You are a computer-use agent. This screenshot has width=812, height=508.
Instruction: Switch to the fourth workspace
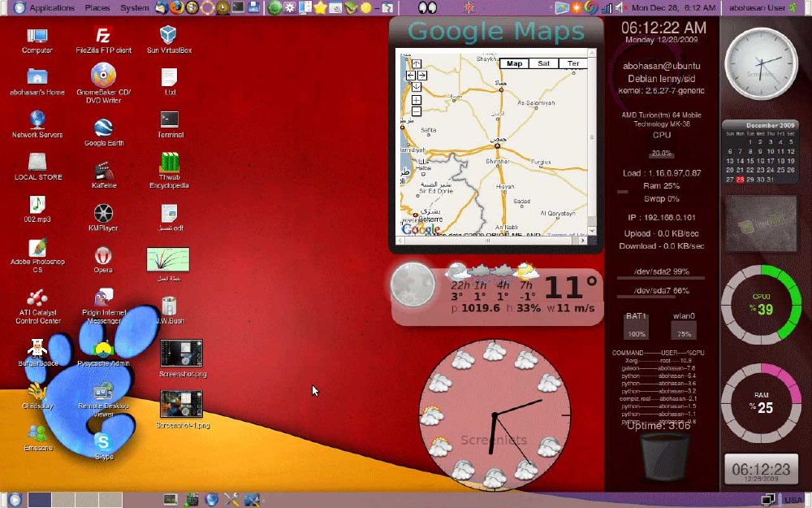(110, 500)
